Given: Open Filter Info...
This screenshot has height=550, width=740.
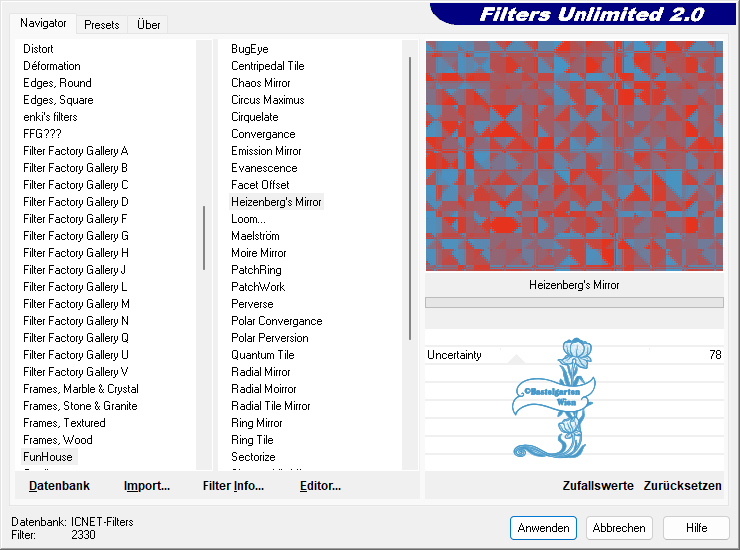Looking at the screenshot, I should click(x=233, y=486).
